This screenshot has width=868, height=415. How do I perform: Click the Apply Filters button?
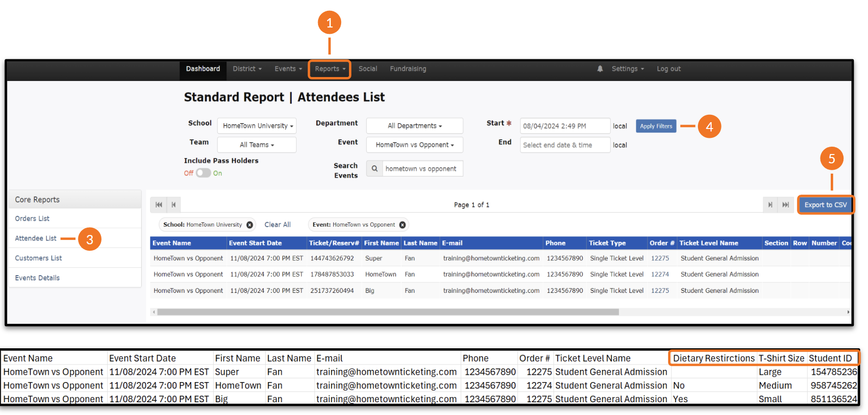[x=656, y=126]
